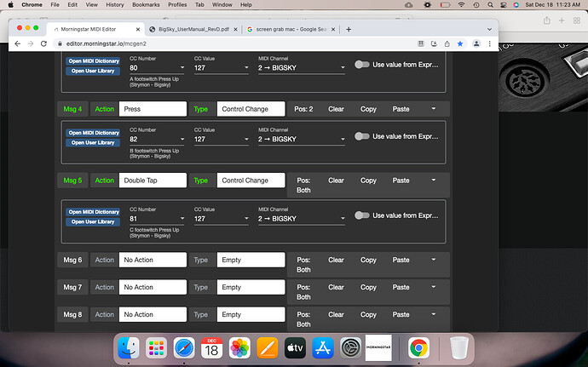Open the Bookmarks menu
This screenshot has height=367, width=588.
(146, 5)
